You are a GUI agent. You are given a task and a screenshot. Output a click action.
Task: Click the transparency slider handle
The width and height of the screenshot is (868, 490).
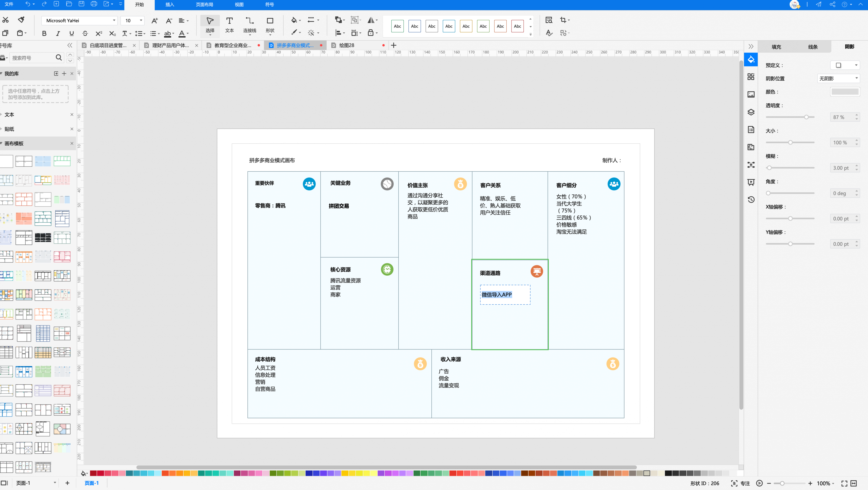pos(806,117)
